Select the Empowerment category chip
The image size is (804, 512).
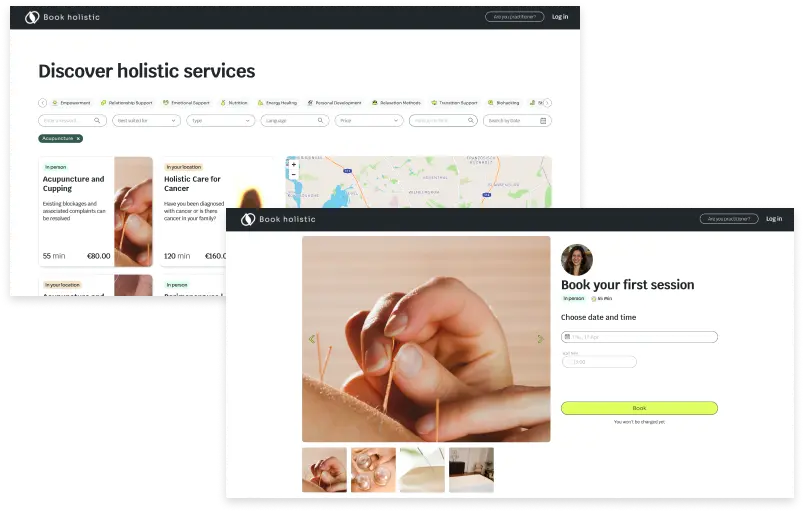71,103
